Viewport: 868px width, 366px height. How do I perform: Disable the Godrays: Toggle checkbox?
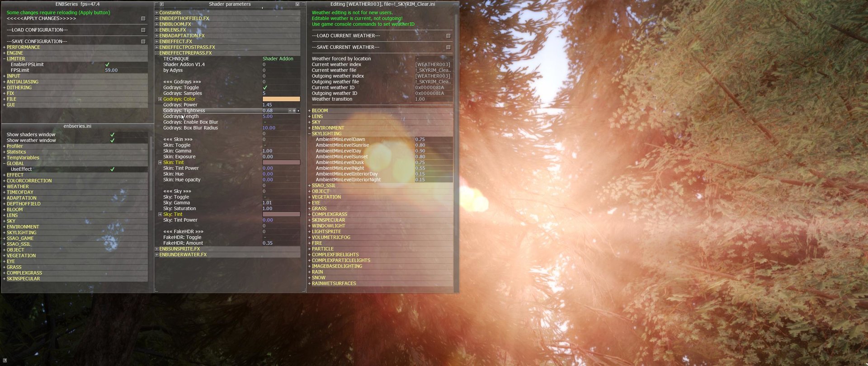[x=265, y=88]
